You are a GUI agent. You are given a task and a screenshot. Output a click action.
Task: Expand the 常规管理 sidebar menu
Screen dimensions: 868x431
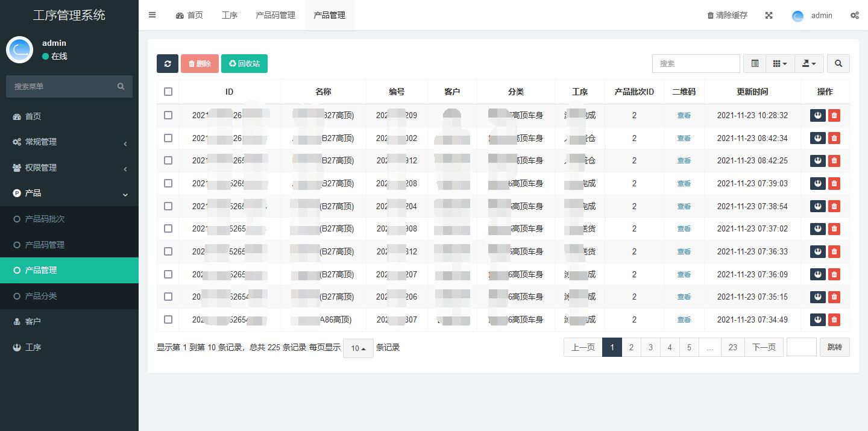(x=69, y=142)
